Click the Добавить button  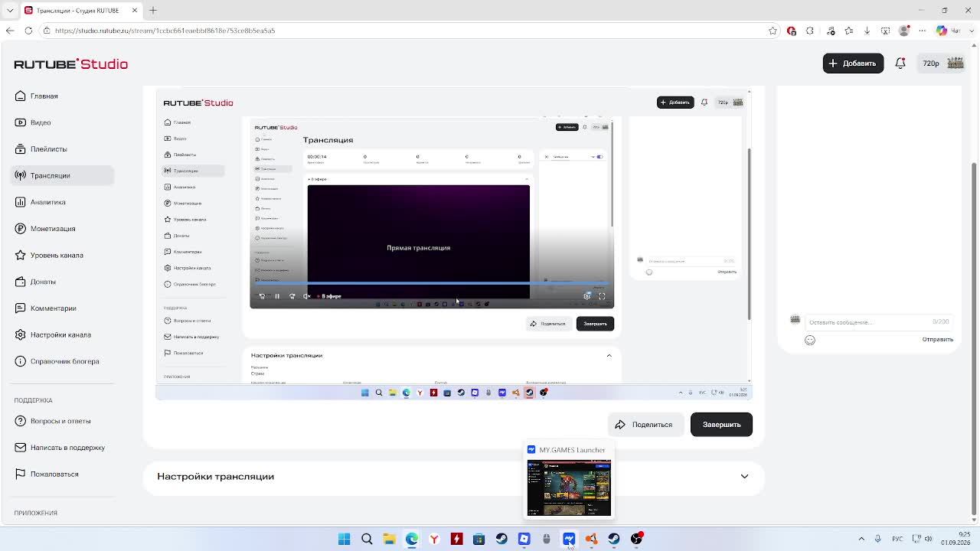(x=853, y=64)
